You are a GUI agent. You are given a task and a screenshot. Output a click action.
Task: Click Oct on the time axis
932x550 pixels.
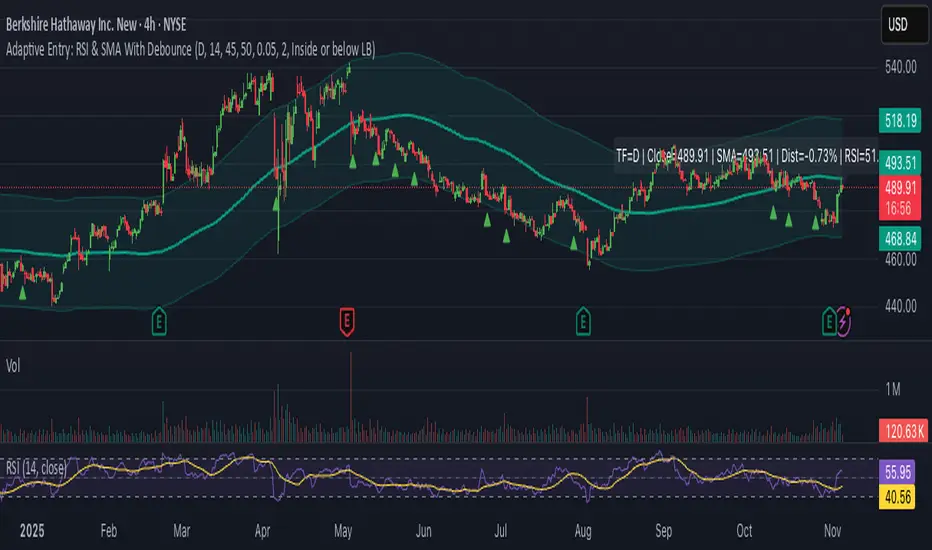(x=744, y=530)
